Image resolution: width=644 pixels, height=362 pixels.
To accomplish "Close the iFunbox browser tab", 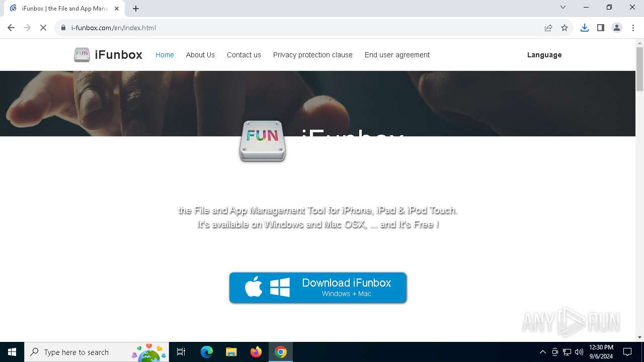I will coord(117,9).
